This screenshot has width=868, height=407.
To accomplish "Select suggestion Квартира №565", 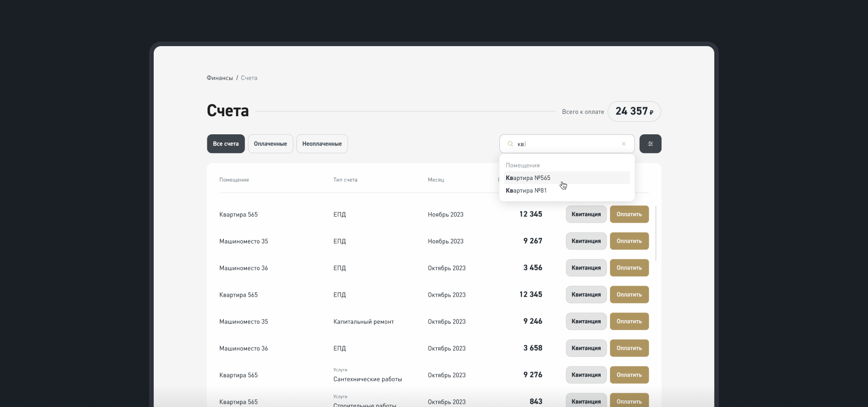I will pyautogui.click(x=528, y=178).
